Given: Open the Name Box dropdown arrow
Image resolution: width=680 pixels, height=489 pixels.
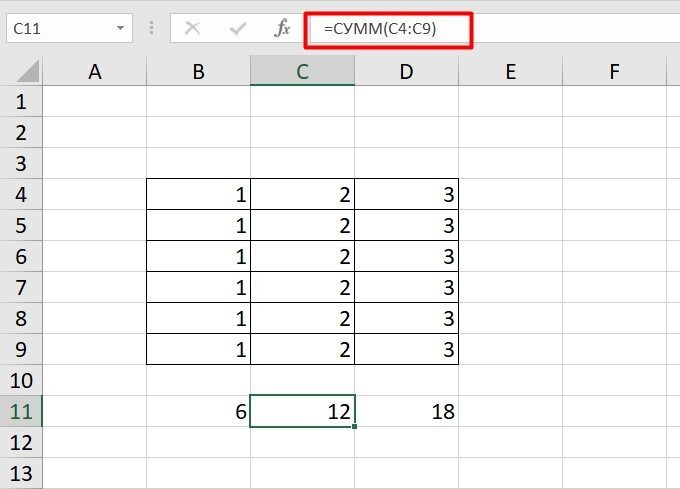Looking at the screenshot, I should [x=120, y=29].
